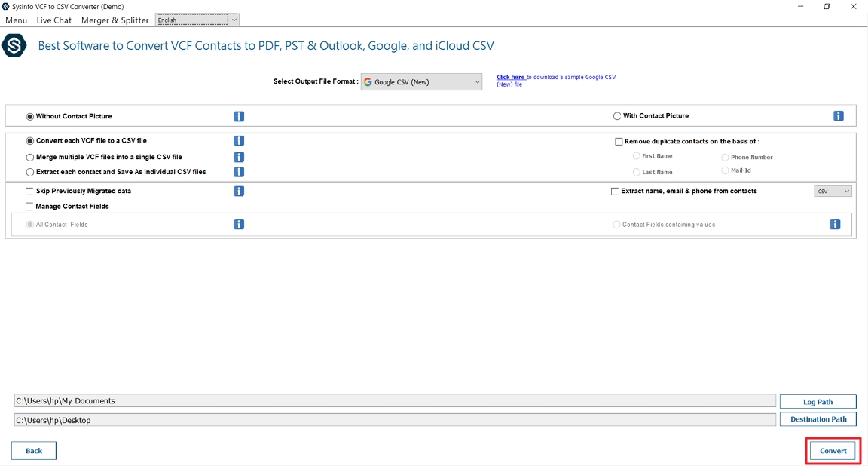Open info for Extract each contact option

tap(239, 172)
